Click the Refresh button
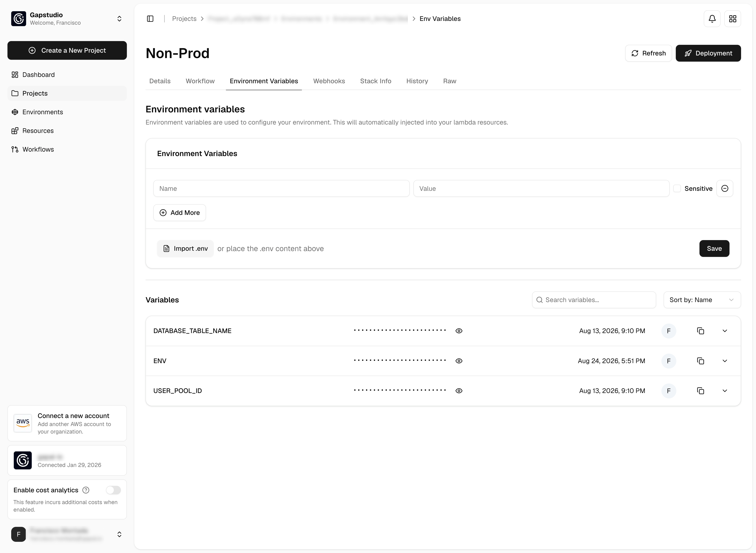Image resolution: width=756 pixels, height=553 pixels. tap(648, 53)
